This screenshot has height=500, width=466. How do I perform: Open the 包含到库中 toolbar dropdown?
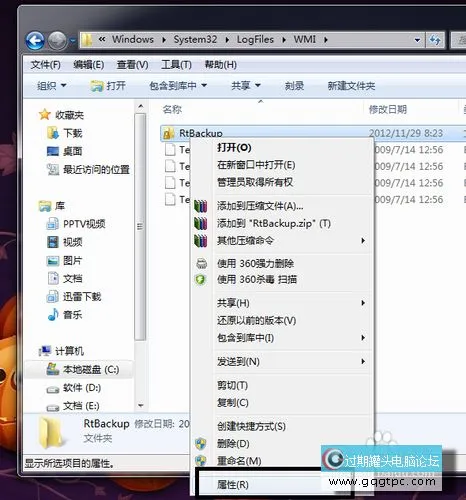click(178, 86)
